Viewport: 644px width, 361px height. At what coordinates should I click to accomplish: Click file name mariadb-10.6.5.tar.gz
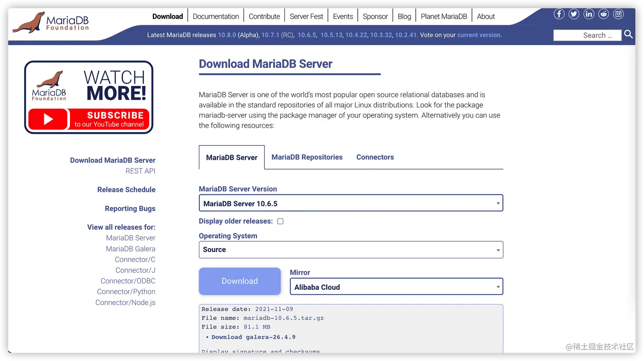pyautogui.click(x=284, y=318)
